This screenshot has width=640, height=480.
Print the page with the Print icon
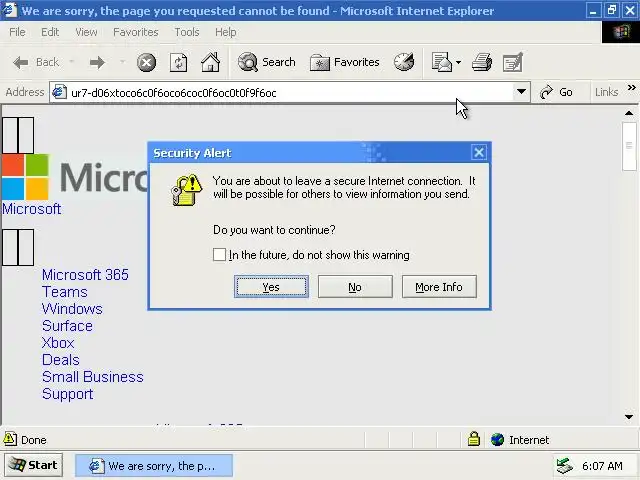[x=482, y=62]
